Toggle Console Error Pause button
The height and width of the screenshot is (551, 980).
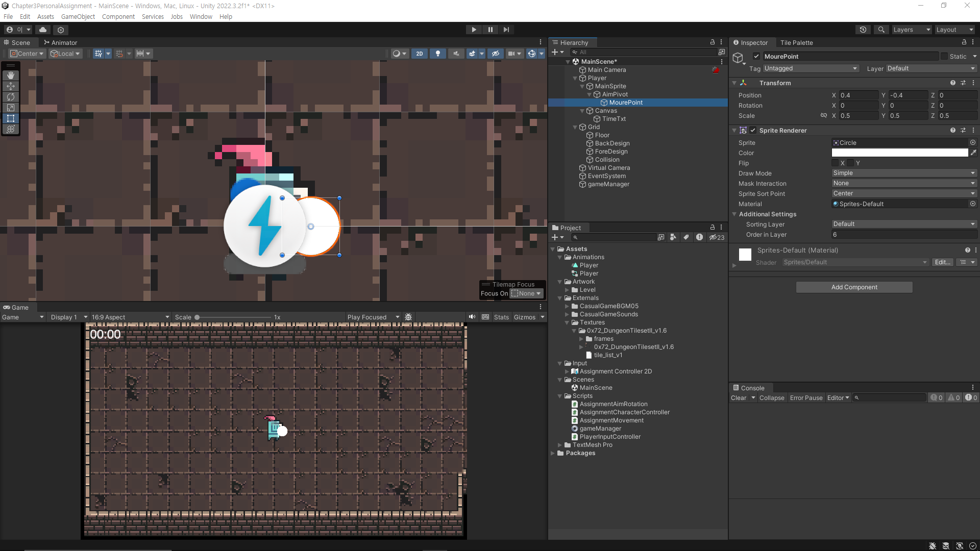click(806, 398)
